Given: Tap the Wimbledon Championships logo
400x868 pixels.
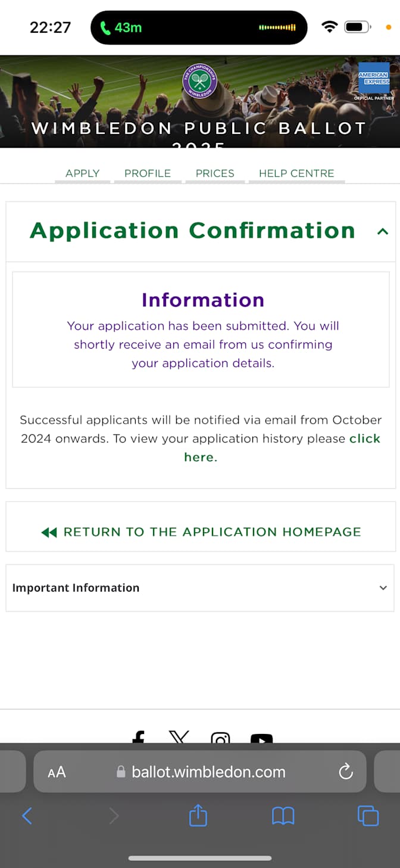Looking at the screenshot, I should 200,82.
